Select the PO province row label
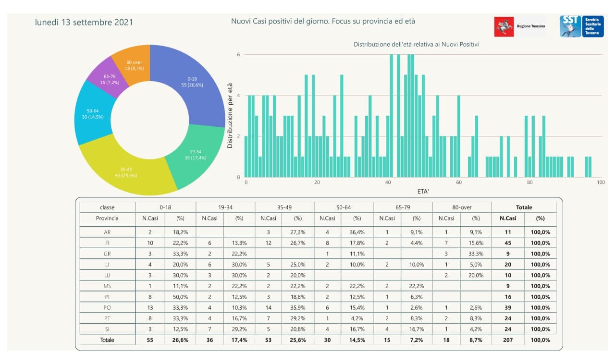This screenshot has height=364, width=615. click(x=107, y=307)
